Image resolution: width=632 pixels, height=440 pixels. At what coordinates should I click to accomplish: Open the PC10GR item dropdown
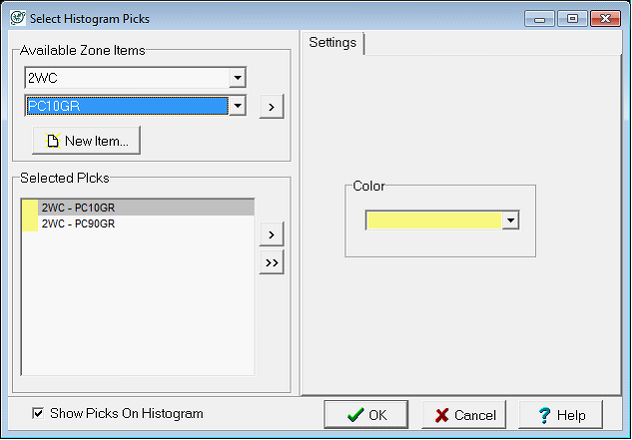coord(237,106)
